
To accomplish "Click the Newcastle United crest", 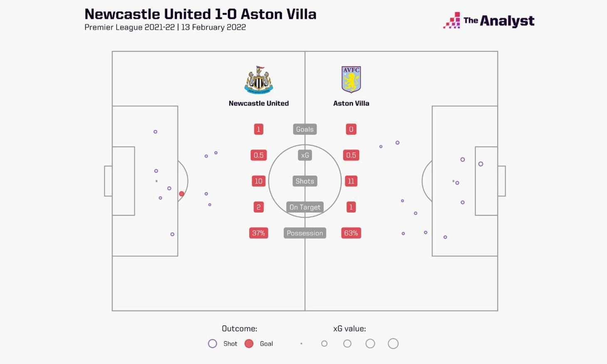I will tap(259, 80).
